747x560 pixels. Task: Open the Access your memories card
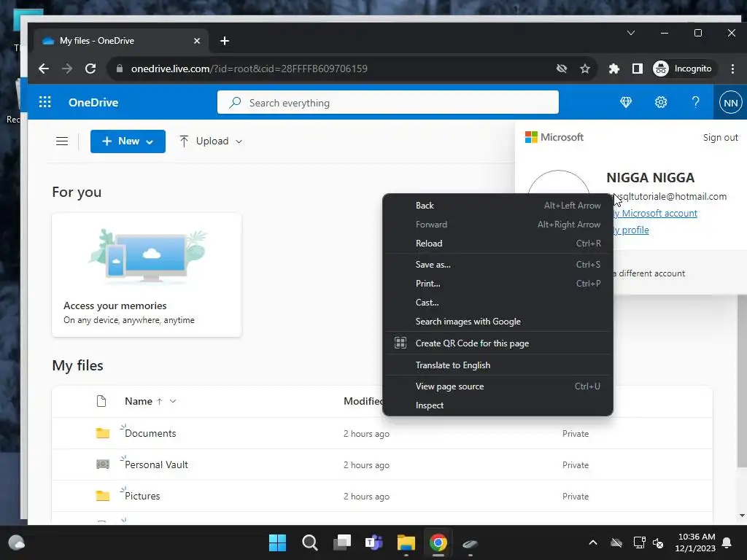pos(147,275)
